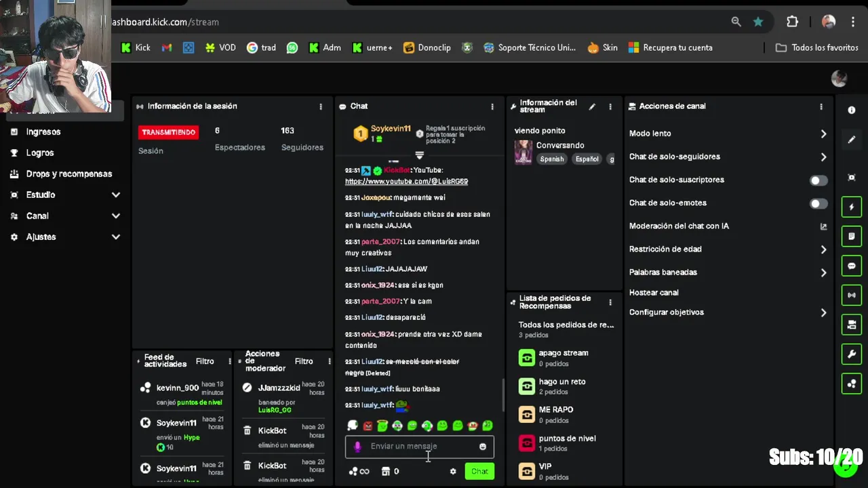Click the purple microphone icon in message box

(x=357, y=447)
